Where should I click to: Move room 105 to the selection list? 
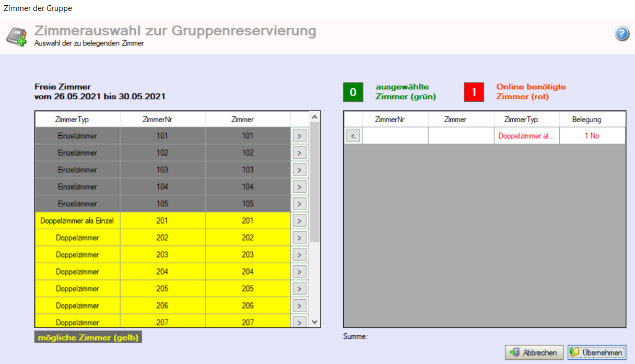[x=299, y=204]
